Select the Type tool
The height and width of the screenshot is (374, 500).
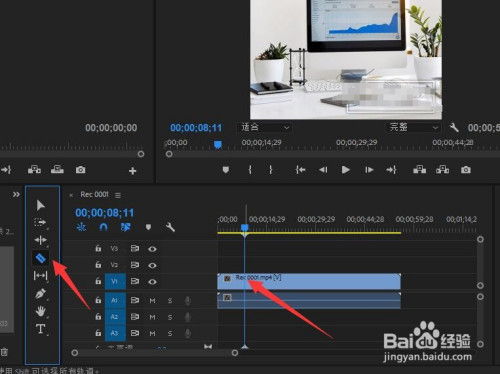point(41,329)
